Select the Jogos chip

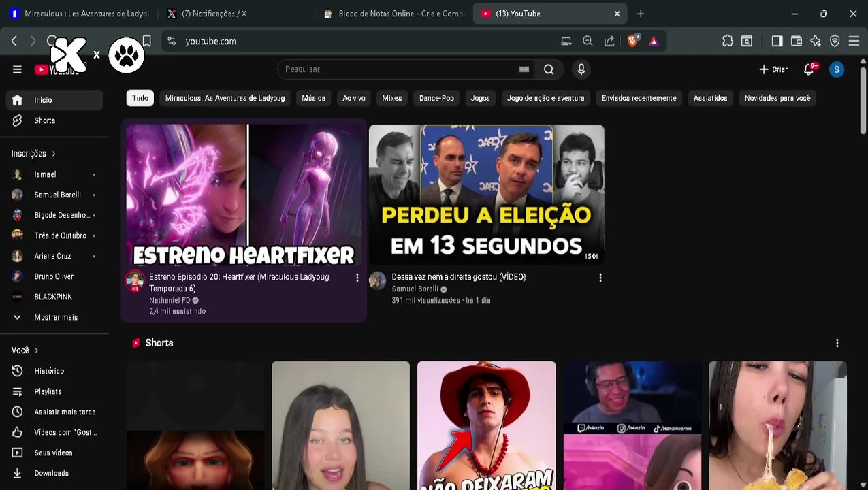(x=481, y=98)
